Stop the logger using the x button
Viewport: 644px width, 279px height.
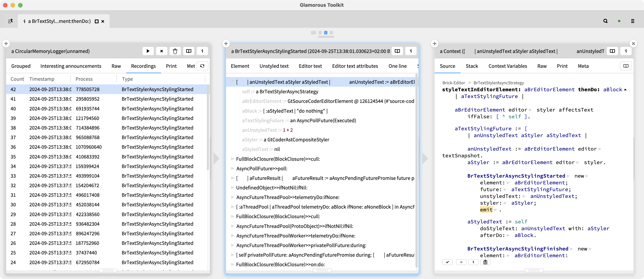pos(162,51)
